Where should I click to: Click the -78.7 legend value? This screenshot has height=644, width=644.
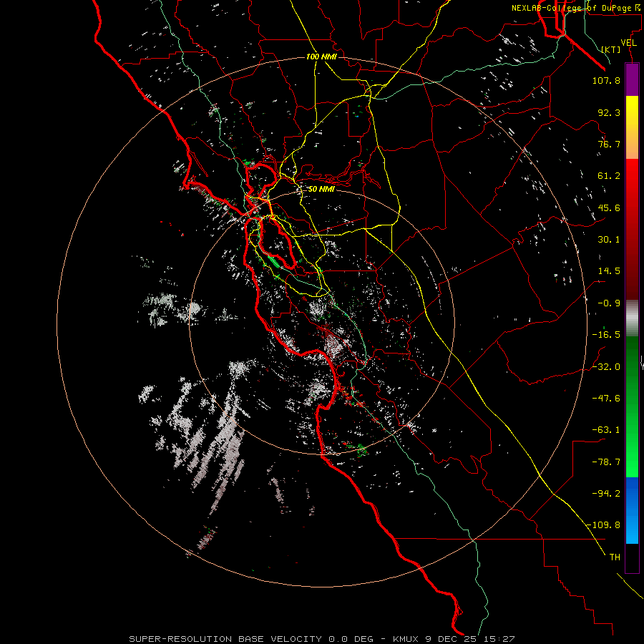tap(606, 462)
